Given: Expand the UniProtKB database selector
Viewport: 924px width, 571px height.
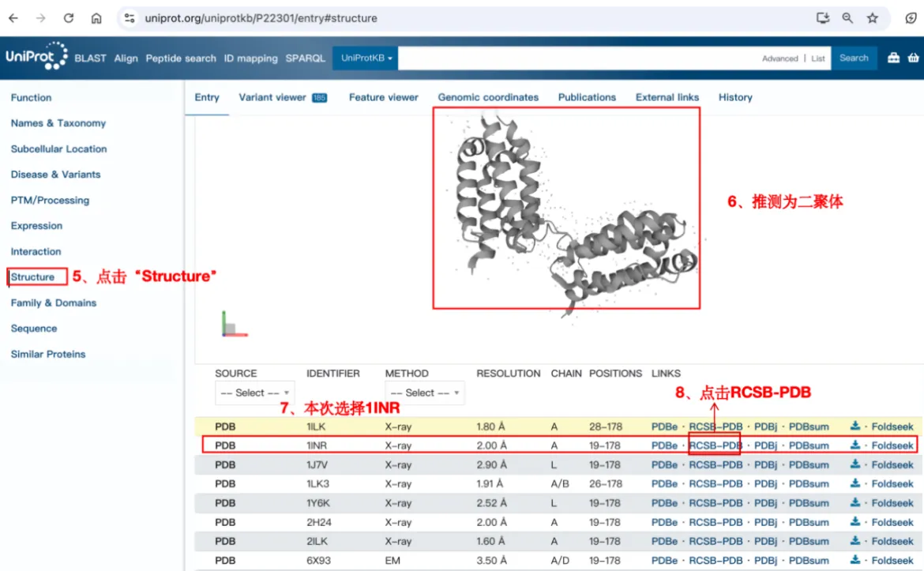Looking at the screenshot, I should [x=366, y=58].
